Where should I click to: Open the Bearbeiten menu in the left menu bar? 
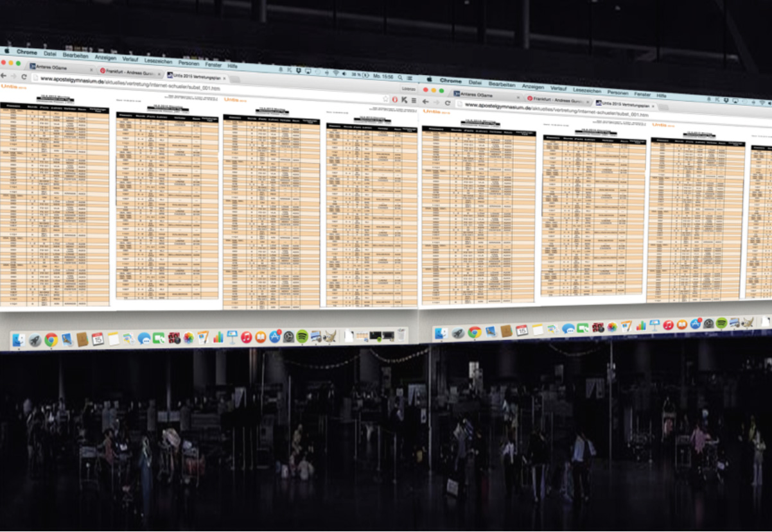pyautogui.click(x=75, y=56)
